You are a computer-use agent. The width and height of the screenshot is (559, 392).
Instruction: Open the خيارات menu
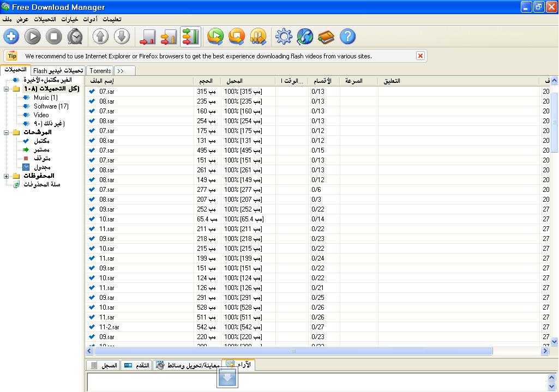pos(69,19)
